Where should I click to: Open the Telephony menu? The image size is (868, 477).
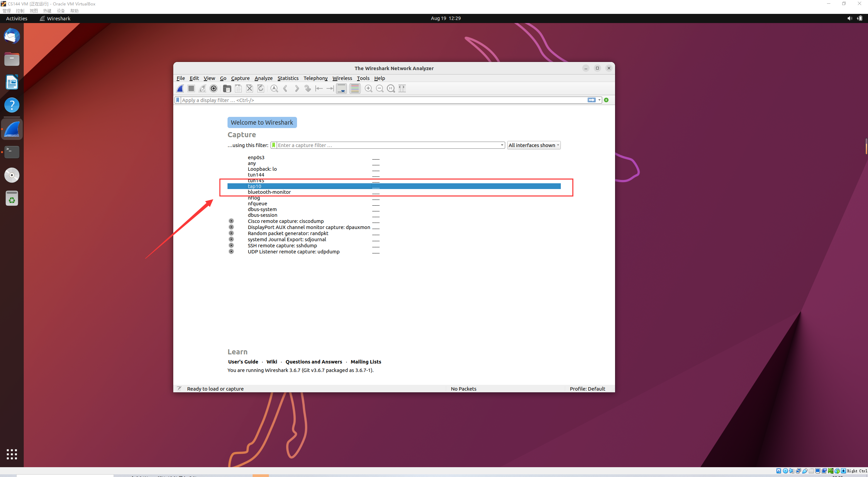coord(315,78)
